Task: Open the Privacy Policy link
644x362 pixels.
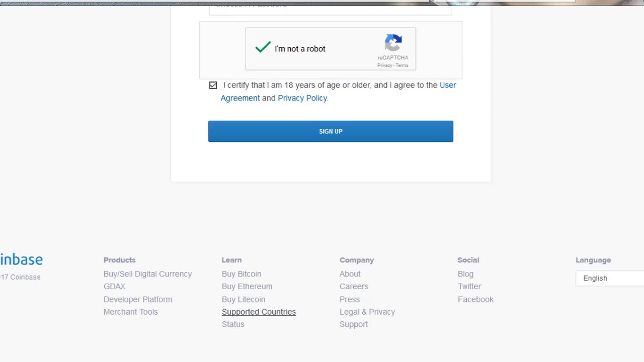Action: (302, 98)
